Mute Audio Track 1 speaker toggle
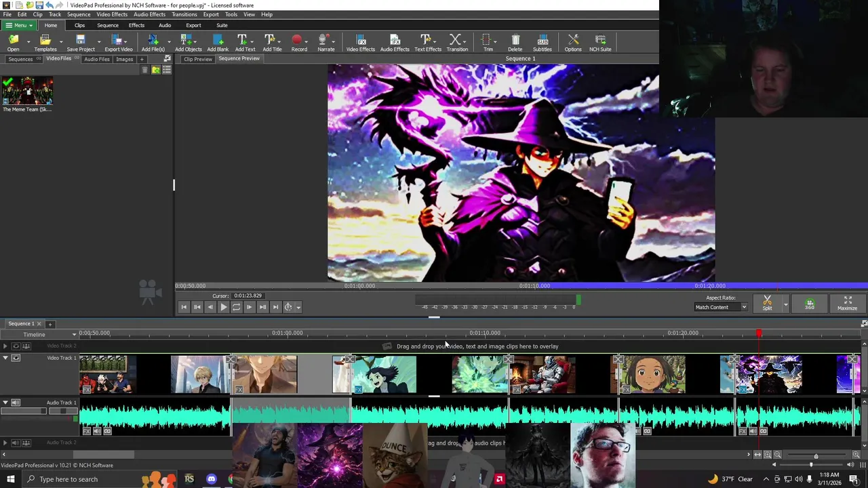The width and height of the screenshot is (868, 488). tap(16, 403)
